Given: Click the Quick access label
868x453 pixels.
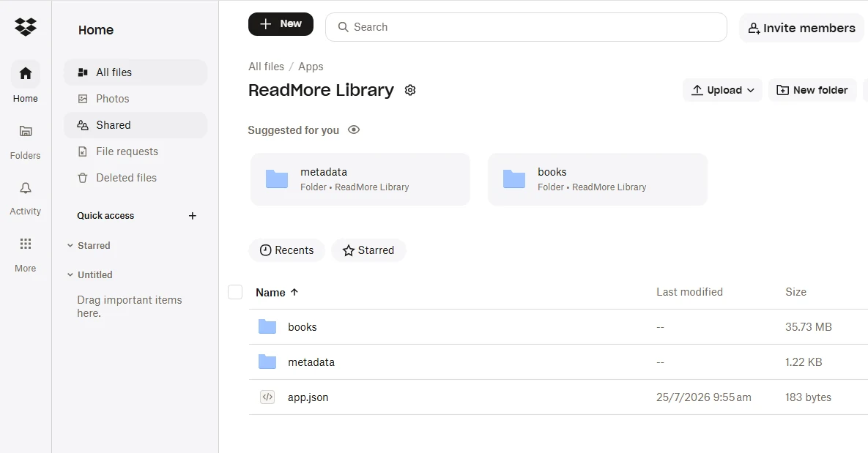Looking at the screenshot, I should pyautogui.click(x=105, y=216).
